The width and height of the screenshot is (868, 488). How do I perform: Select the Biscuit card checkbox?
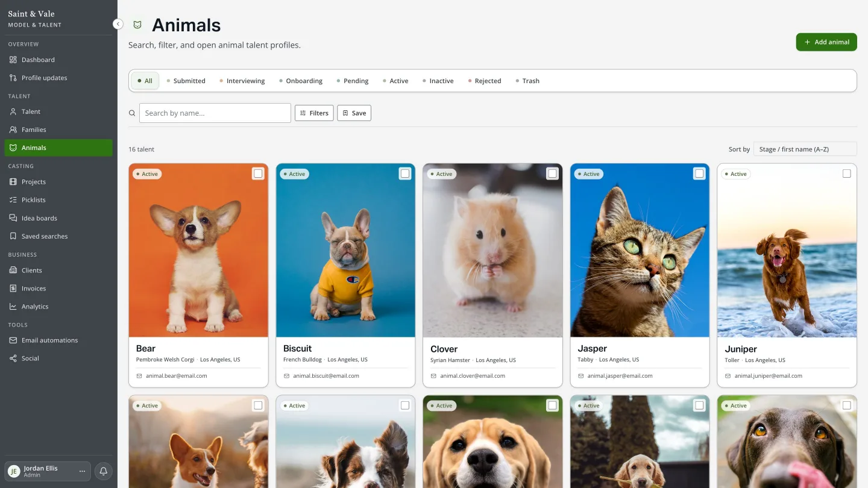click(x=405, y=174)
